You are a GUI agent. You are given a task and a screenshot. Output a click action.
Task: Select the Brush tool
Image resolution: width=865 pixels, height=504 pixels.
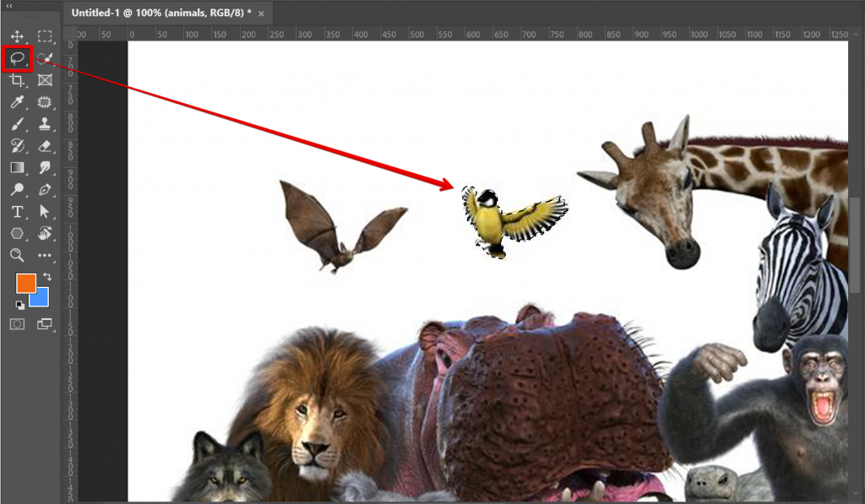(x=18, y=124)
